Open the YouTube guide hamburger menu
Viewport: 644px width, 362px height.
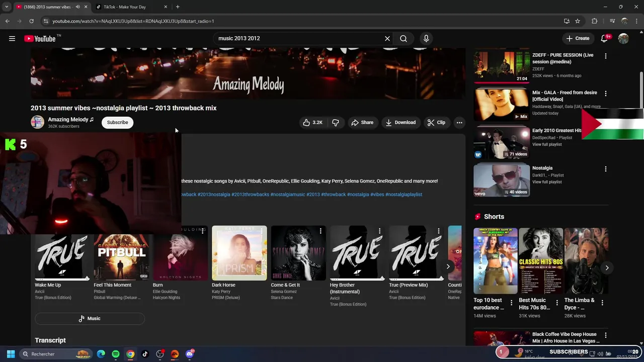pos(12,38)
